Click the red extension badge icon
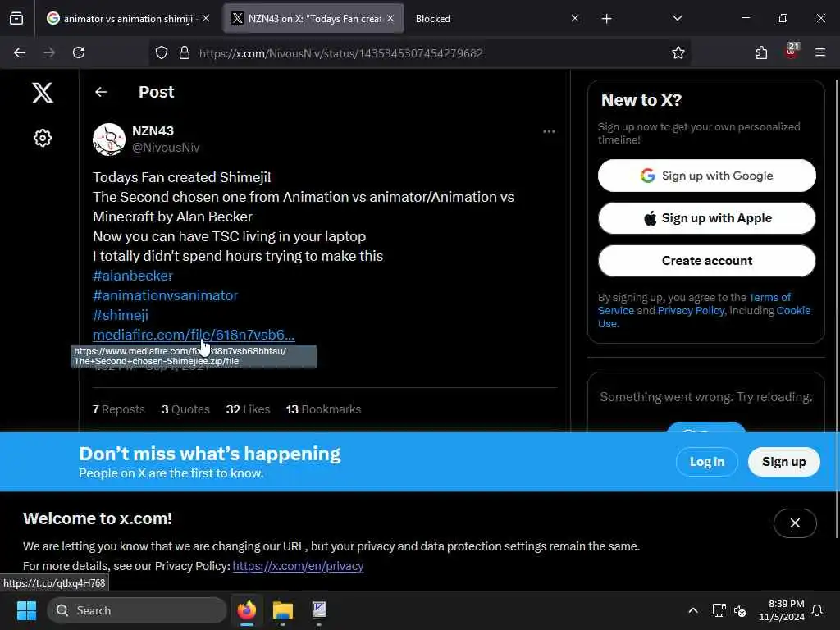This screenshot has height=630, width=840. (x=792, y=52)
